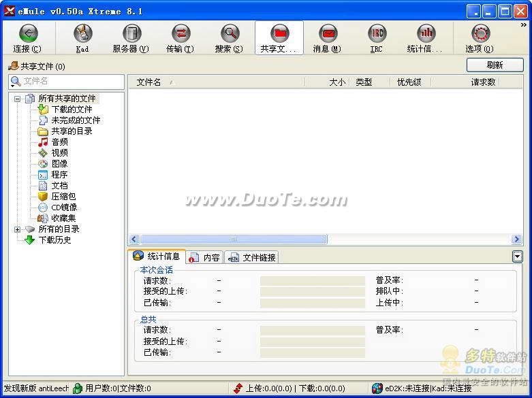Image resolution: width=532 pixels, height=398 pixels.
Task: Click the Refresh (刷新) button
Action: tap(495, 65)
